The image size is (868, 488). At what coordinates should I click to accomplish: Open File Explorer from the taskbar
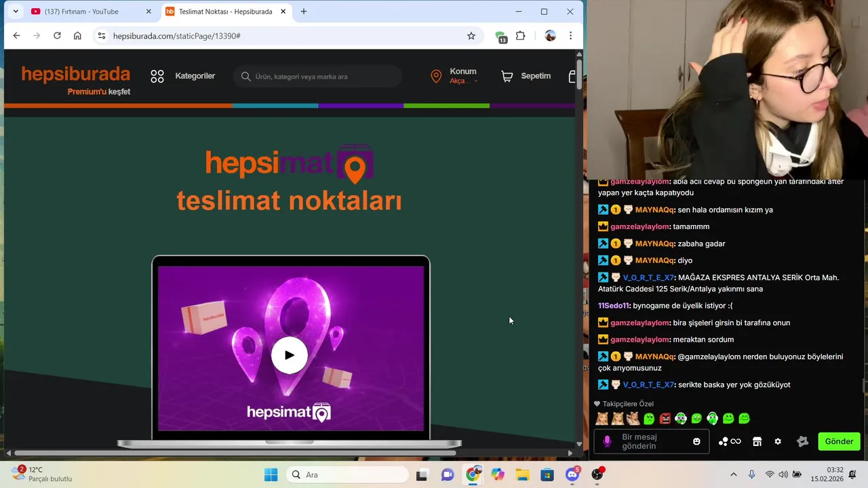point(522,474)
